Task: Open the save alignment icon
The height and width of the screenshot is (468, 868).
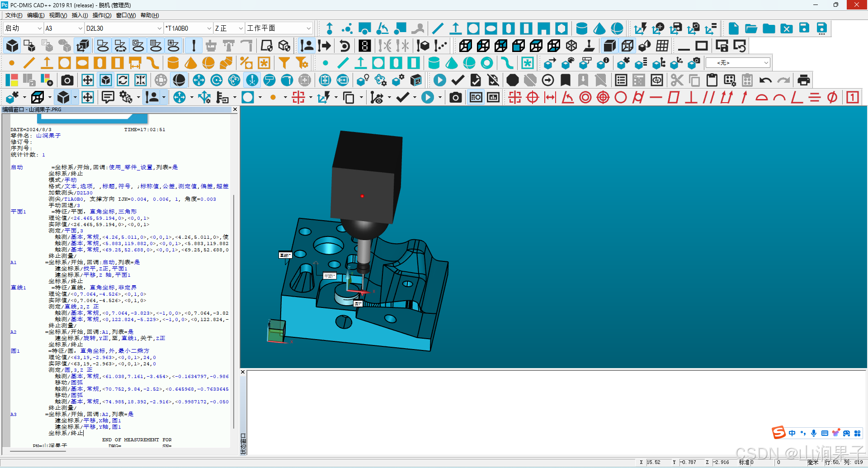Action: pyautogui.click(x=676, y=28)
